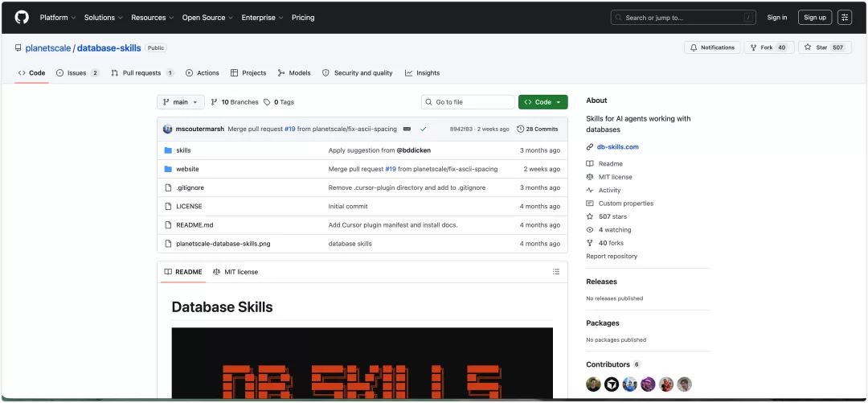Expand the Solutions menu
Image resolution: width=868 pixels, height=403 pixels.
click(104, 18)
